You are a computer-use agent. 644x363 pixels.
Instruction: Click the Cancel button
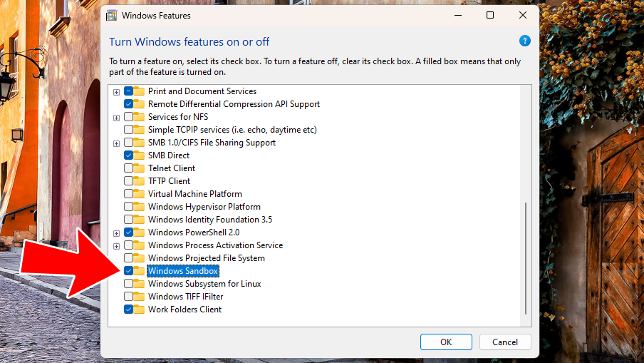[505, 342]
